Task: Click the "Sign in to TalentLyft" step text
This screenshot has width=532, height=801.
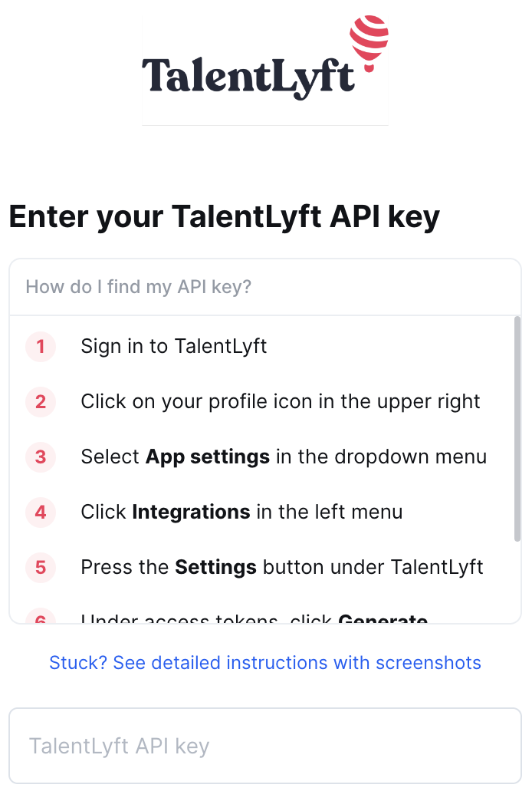Action: tap(174, 347)
